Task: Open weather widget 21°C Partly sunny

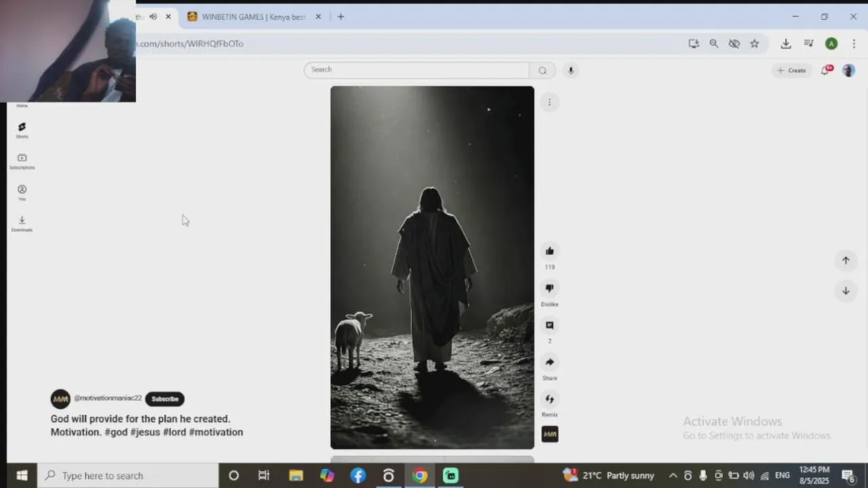Action: 609,476
